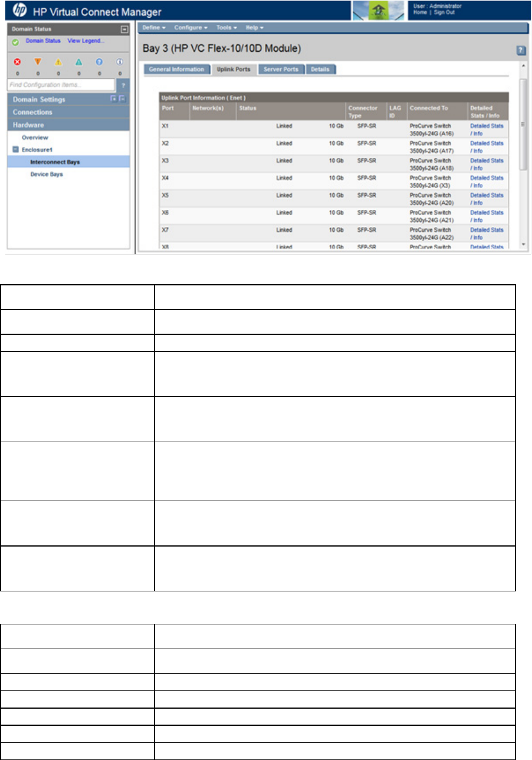Click the blue question-mark unknown status icon

point(99,61)
